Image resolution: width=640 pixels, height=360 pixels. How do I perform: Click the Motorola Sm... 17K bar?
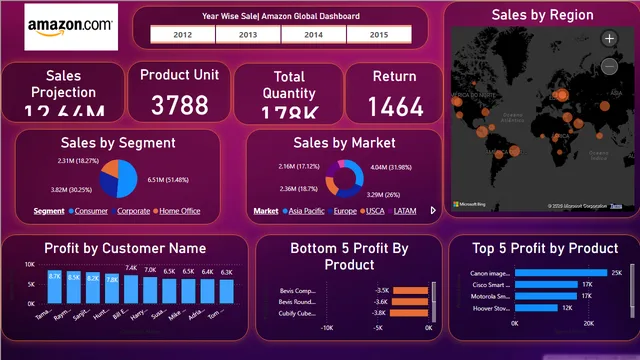tap(546, 296)
